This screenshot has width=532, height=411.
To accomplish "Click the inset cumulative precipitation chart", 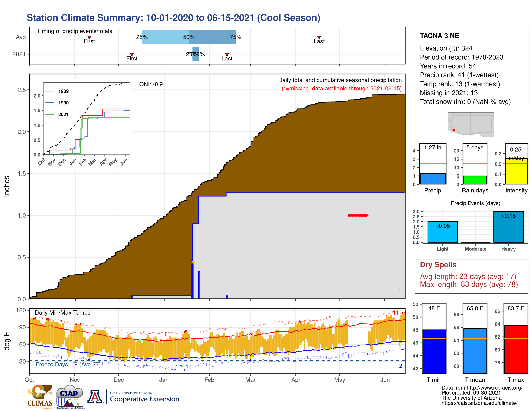I will (86, 119).
